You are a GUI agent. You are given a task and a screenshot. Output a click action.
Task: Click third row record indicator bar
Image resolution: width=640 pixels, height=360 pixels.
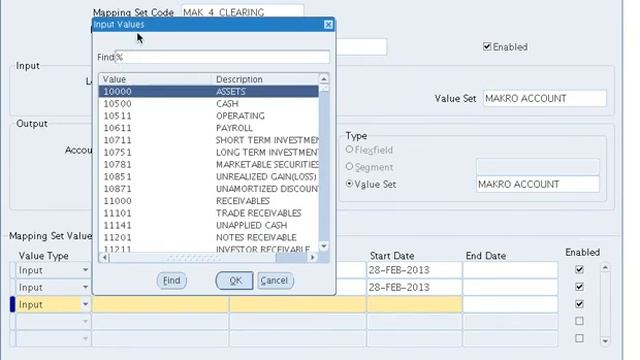tap(12, 304)
